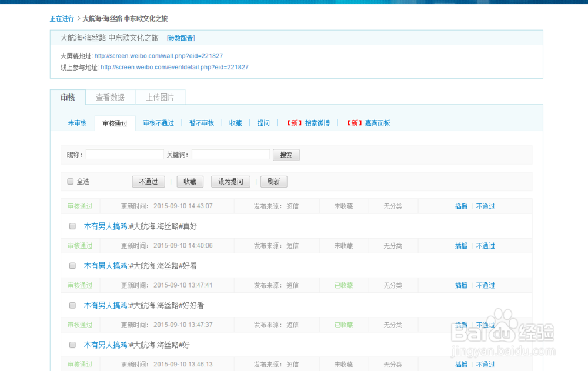Screen dimensions: 588x371
Task: Click the 设为提问 button
Action: pyautogui.click(x=230, y=182)
